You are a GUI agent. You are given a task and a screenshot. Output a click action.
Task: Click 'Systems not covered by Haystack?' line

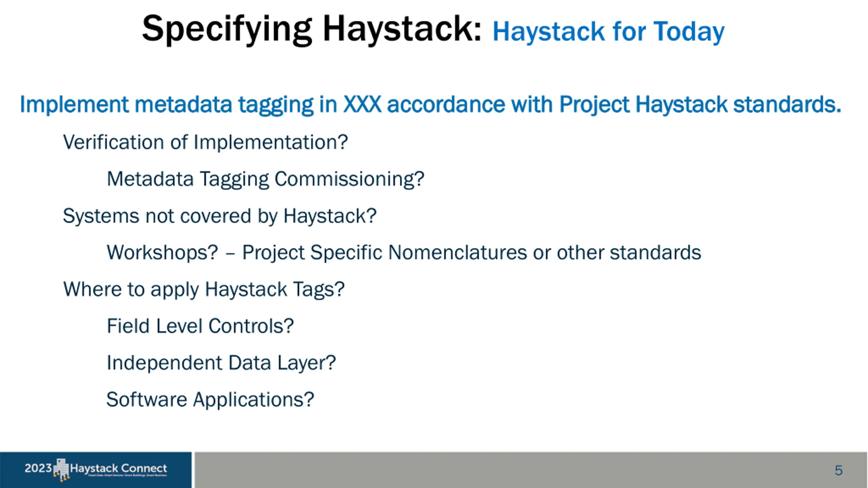click(220, 216)
